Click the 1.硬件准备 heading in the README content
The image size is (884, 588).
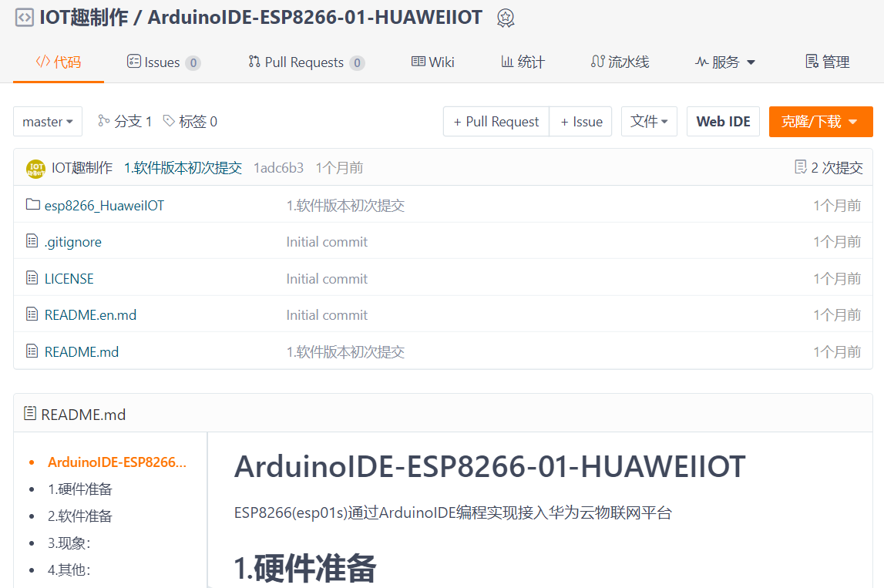tap(304, 567)
